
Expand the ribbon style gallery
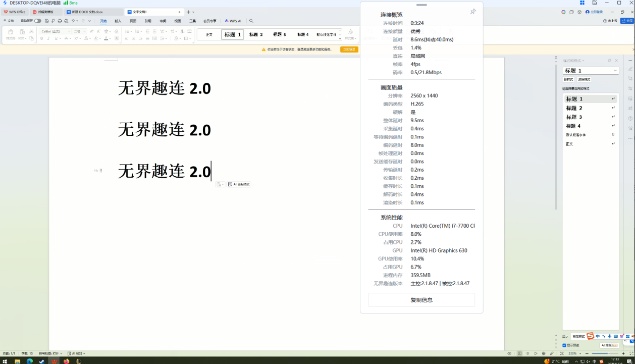coord(340,38)
